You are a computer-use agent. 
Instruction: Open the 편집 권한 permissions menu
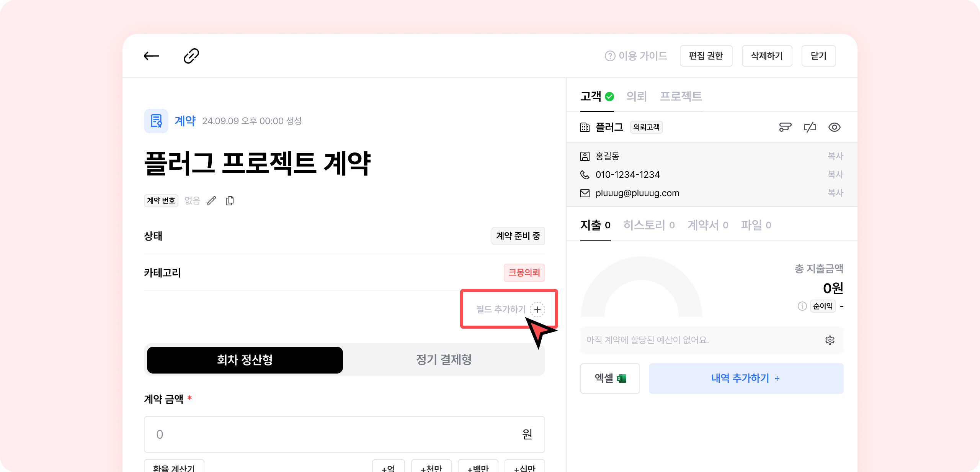[x=706, y=56]
